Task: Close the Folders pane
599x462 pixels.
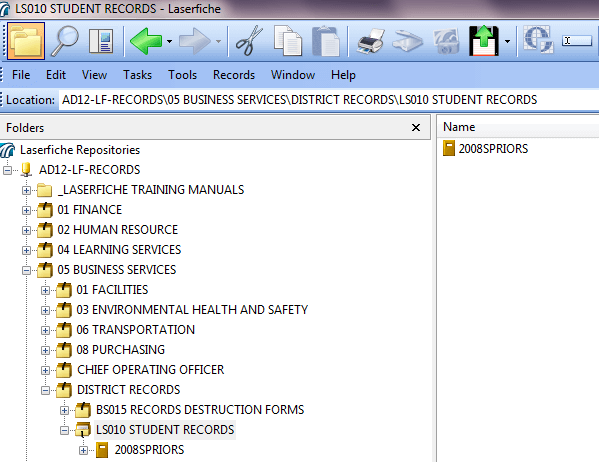Action: click(416, 128)
